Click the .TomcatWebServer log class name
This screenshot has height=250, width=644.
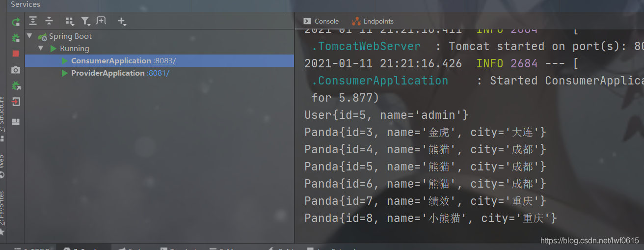point(366,47)
